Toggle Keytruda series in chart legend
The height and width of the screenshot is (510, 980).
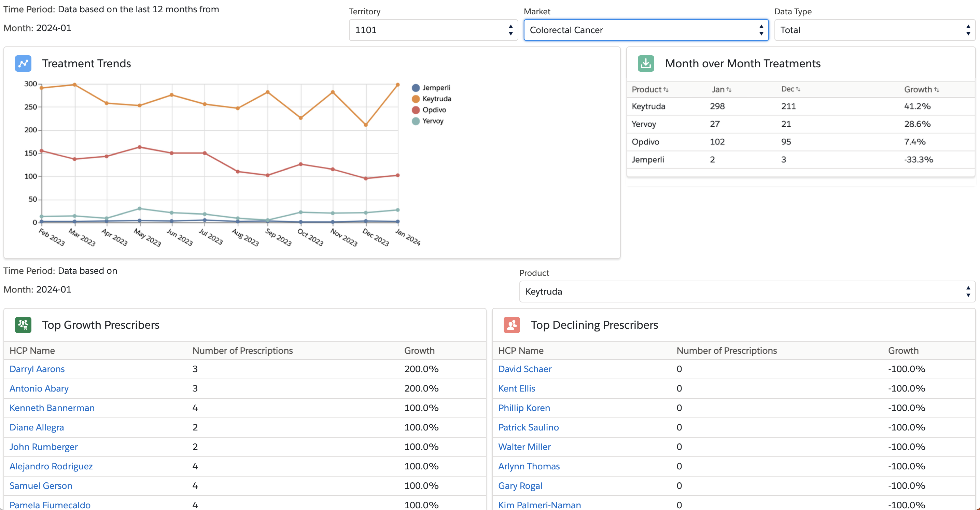436,99
